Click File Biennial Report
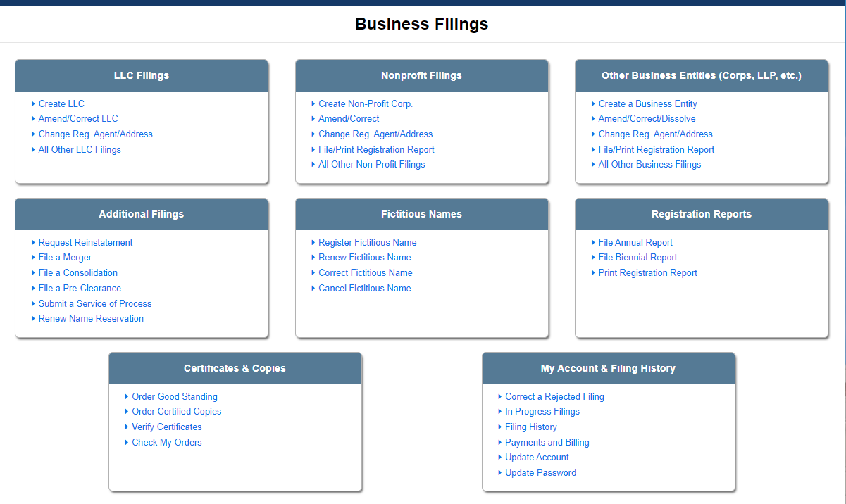The image size is (846, 504). (637, 257)
